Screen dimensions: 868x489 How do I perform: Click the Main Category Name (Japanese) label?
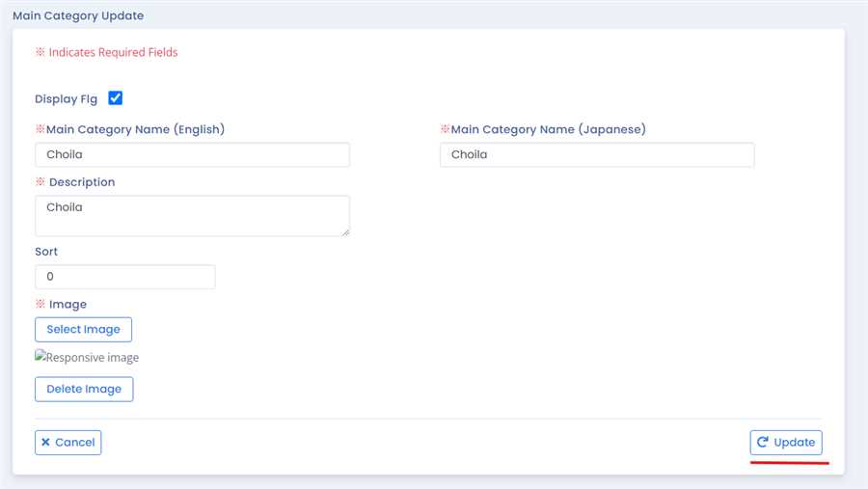(x=548, y=129)
